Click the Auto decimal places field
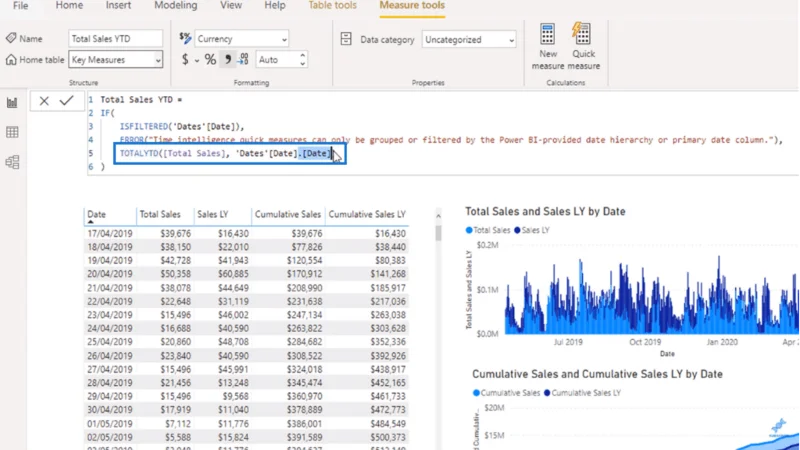 (x=277, y=60)
